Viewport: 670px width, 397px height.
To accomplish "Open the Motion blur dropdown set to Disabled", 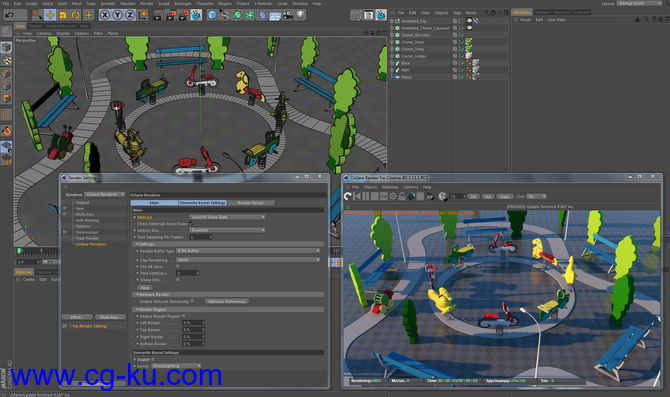I will [228, 230].
